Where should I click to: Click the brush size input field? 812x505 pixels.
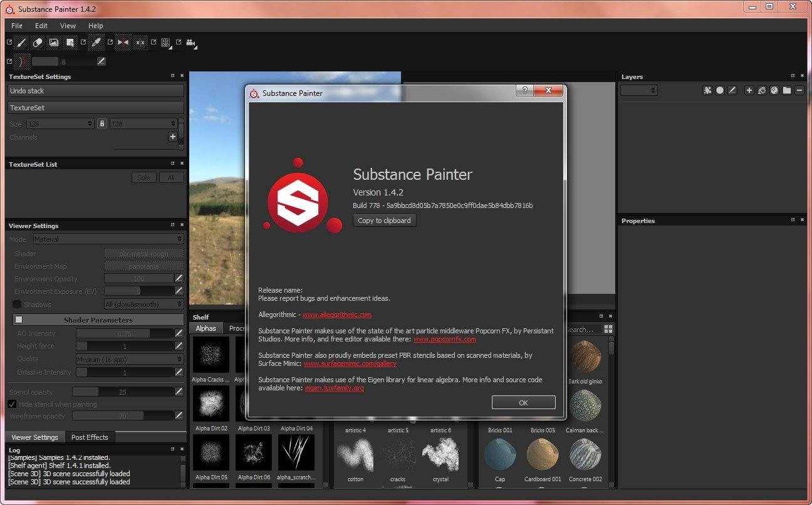tap(63, 61)
